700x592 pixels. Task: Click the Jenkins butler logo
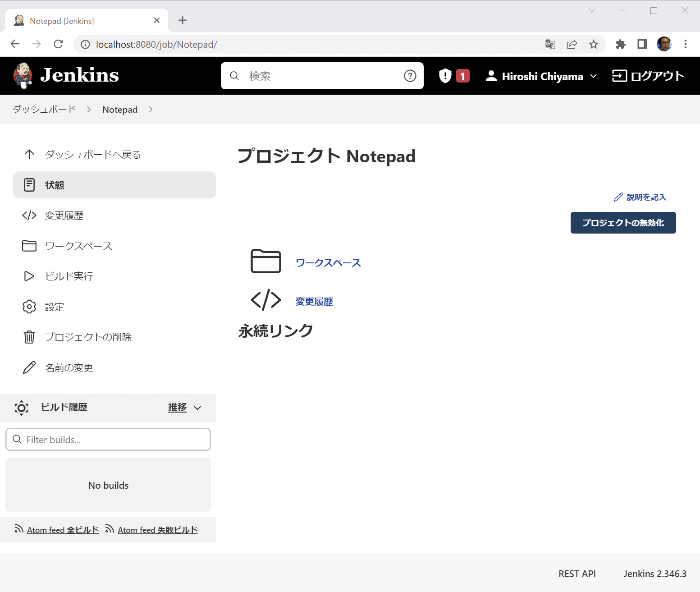point(23,75)
